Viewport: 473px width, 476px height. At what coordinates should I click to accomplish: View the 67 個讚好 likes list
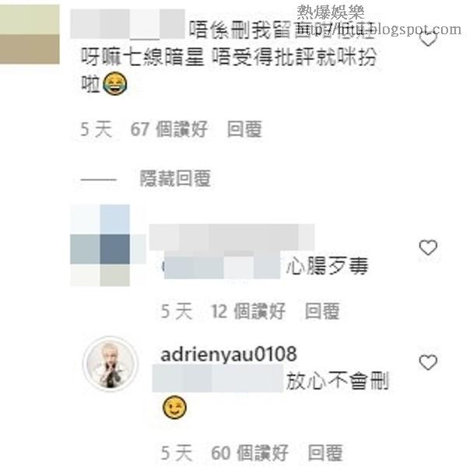tap(170, 129)
